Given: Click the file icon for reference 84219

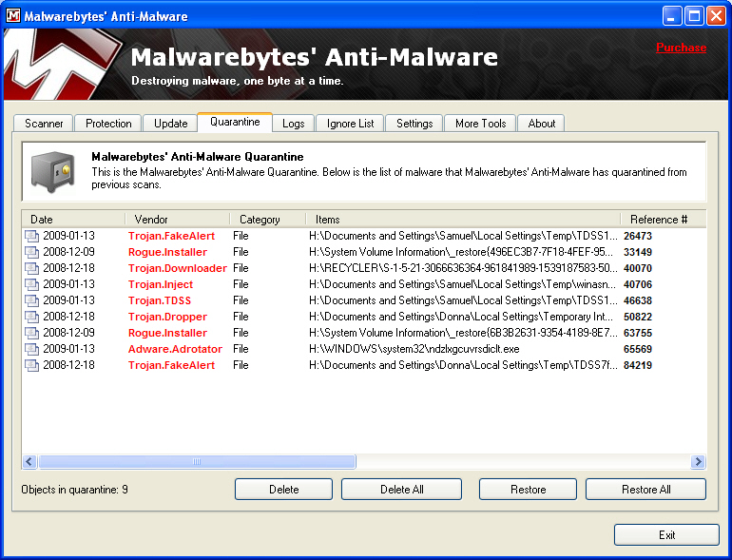Looking at the screenshot, I should pyautogui.click(x=31, y=366).
